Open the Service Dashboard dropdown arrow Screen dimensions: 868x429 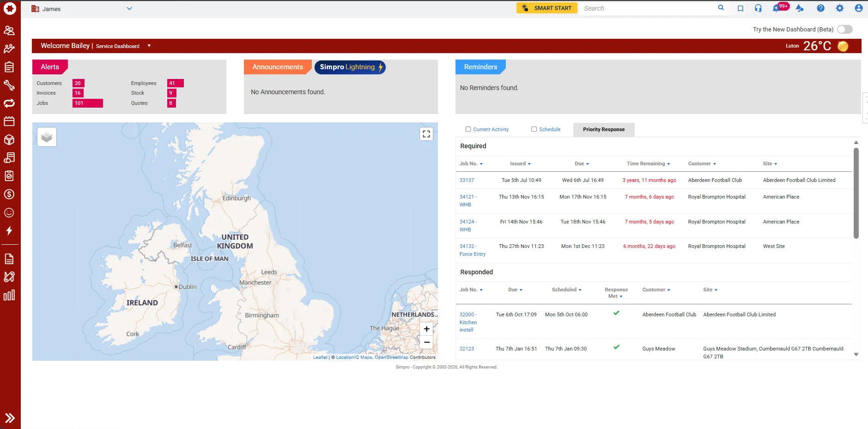149,46
